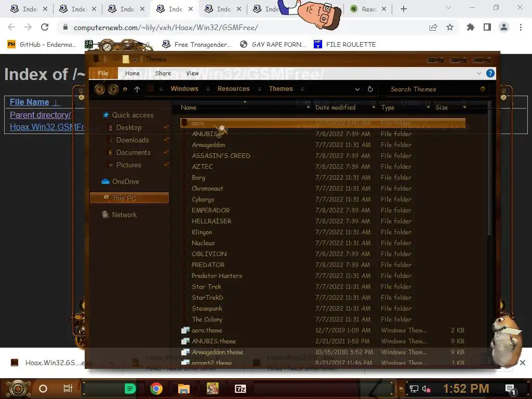This screenshot has height=399, width=532.
Task: Toggle Chrome side panel
Action: (x=487, y=27)
